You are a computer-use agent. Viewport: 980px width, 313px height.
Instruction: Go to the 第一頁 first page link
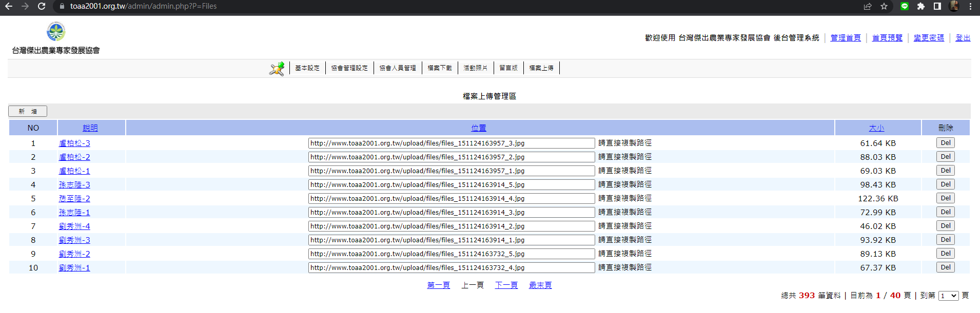click(439, 285)
